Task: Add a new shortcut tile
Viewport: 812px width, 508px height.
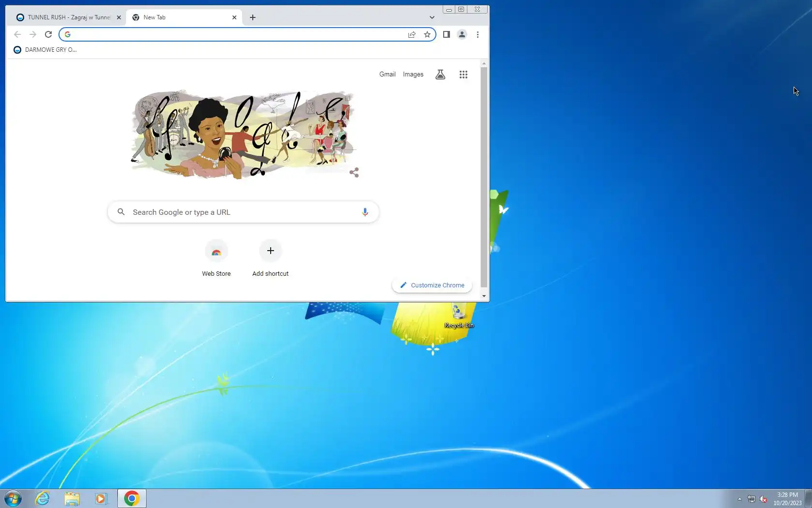Action: click(x=271, y=259)
